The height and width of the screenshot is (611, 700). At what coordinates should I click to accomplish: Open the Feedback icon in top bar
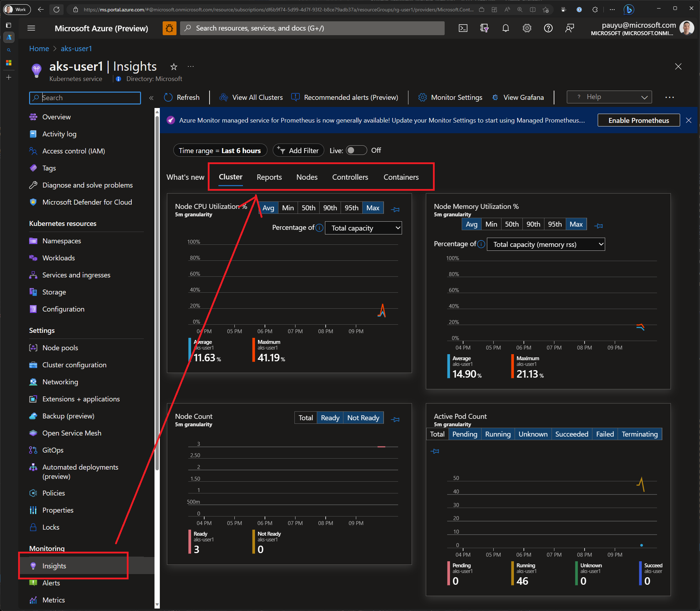coord(570,28)
